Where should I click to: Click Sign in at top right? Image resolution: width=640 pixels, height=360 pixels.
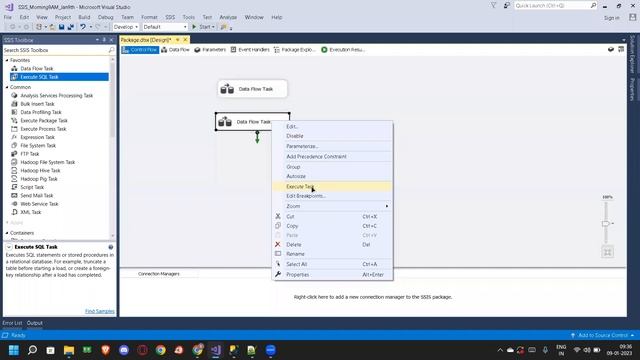[x=611, y=18]
